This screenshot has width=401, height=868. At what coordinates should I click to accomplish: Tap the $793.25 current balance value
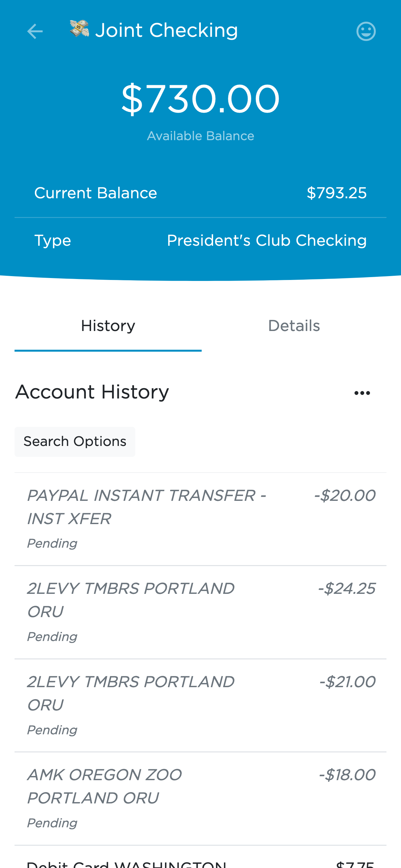click(x=336, y=193)
